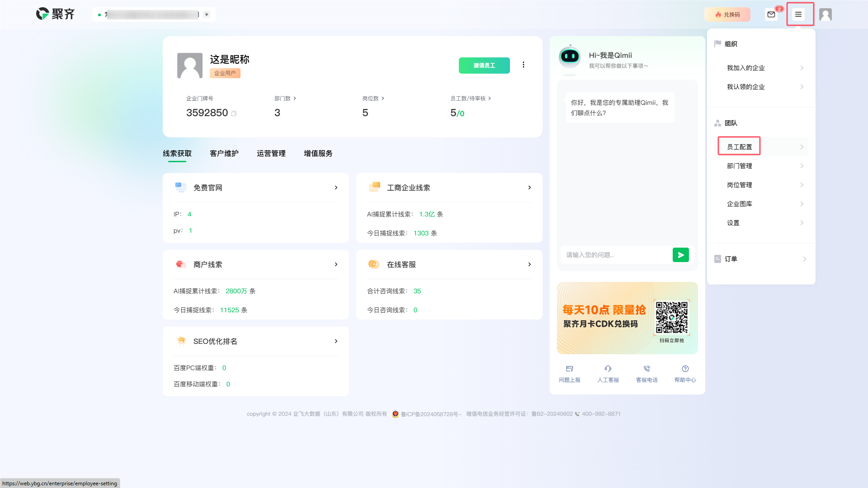Click the 商户线索 card icon
Screen dimensions: 868x488
click(180, 264)
